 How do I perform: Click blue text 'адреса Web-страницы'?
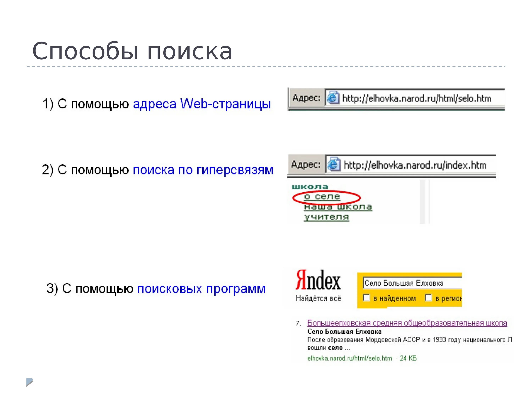point(202,104)
